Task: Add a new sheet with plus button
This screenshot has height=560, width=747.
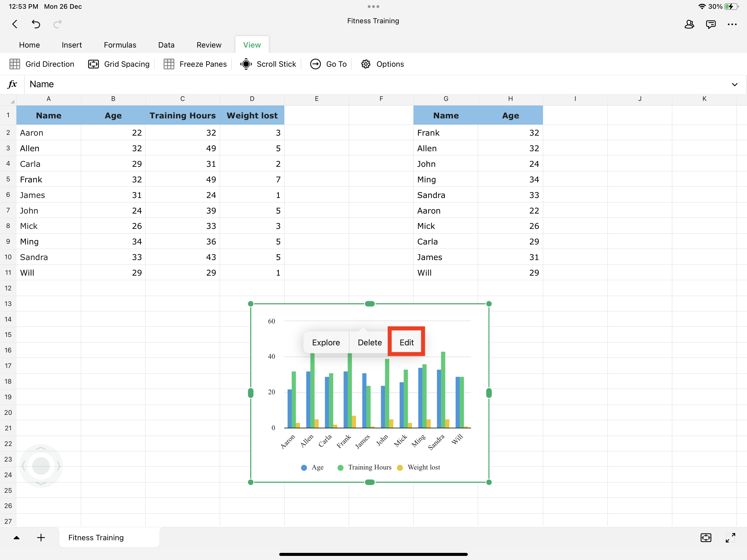Action: tap(41, 538)
